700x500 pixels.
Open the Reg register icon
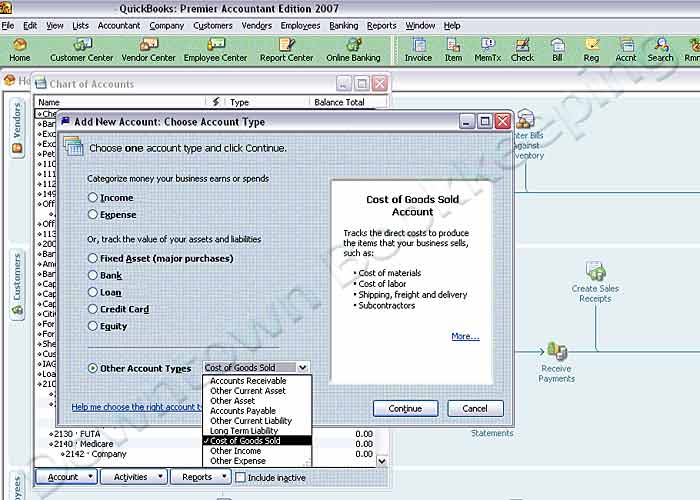click(591, 50)
